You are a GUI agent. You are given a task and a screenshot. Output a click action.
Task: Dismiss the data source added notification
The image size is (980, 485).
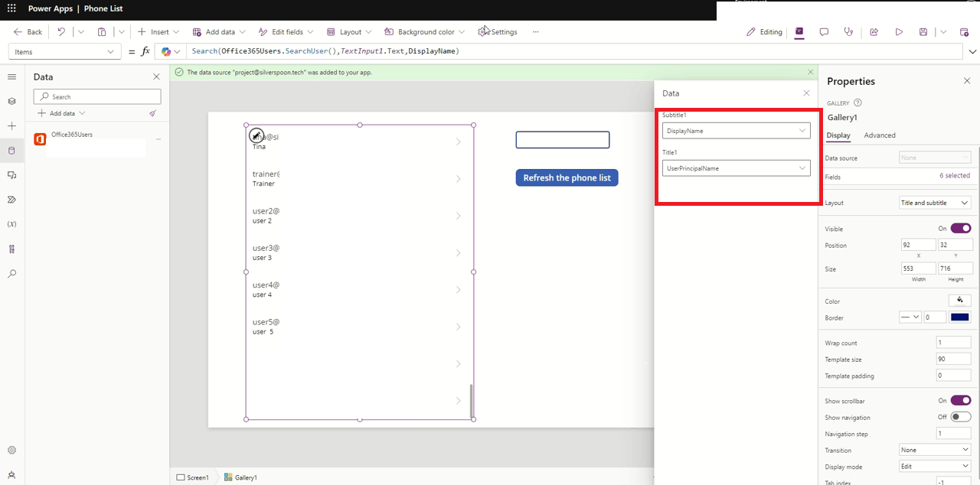pyautogui.click(x=810, y=71)
